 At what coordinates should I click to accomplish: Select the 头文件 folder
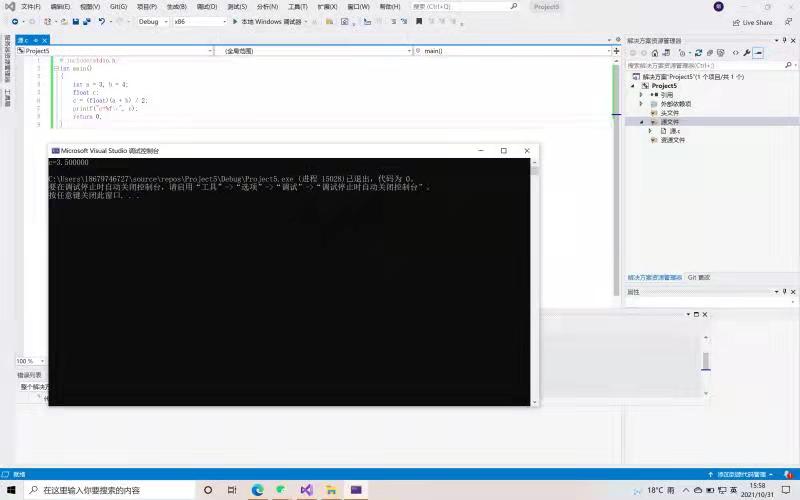pyautogui.click(x=669, y=113)
